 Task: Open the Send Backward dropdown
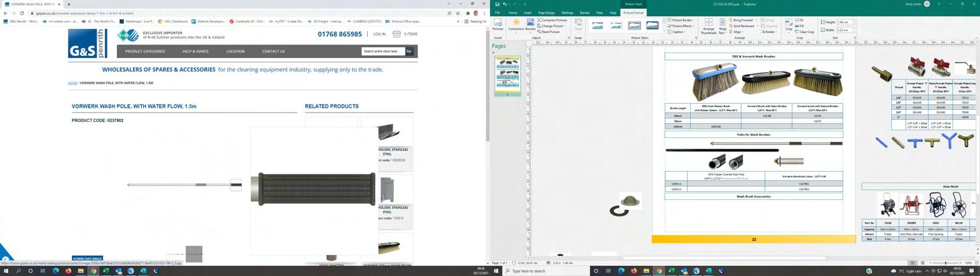coord(743,26)
